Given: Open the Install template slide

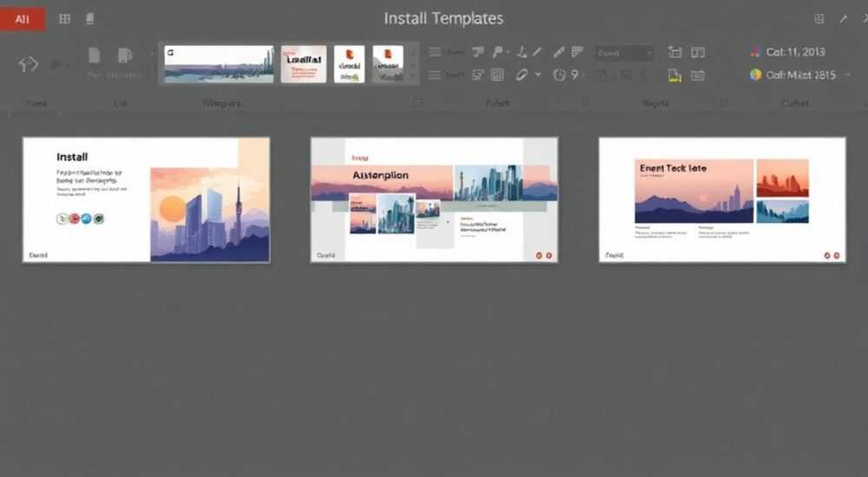Looking at the screenshot, I should pyautogui.click(x=146, y=199).
